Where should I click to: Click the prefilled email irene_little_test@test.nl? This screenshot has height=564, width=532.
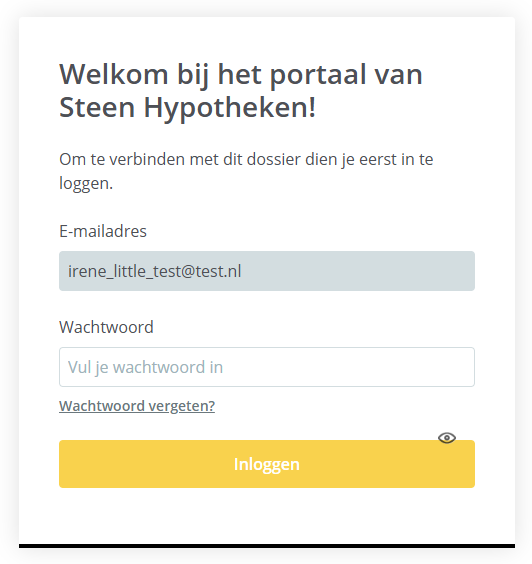point(154,271)
